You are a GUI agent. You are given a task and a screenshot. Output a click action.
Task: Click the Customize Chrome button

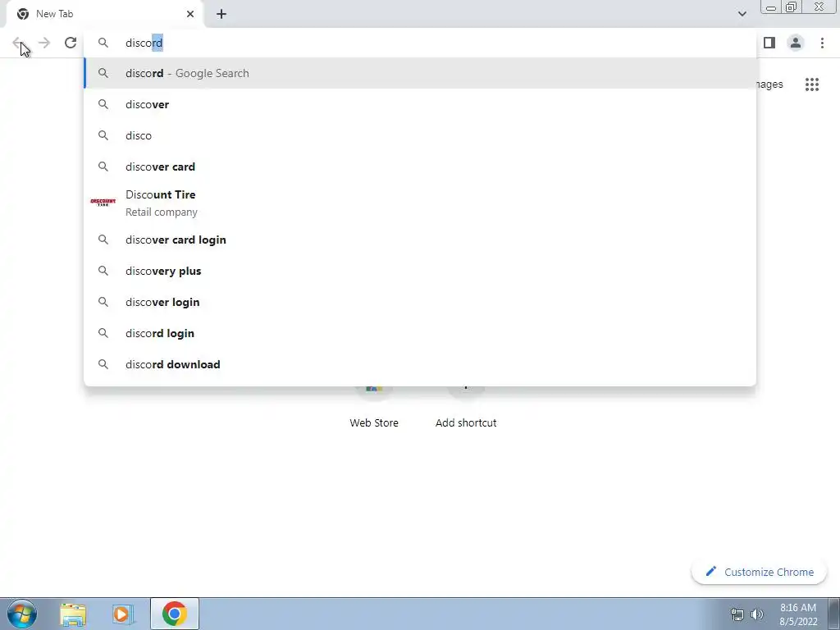[759, 572]
